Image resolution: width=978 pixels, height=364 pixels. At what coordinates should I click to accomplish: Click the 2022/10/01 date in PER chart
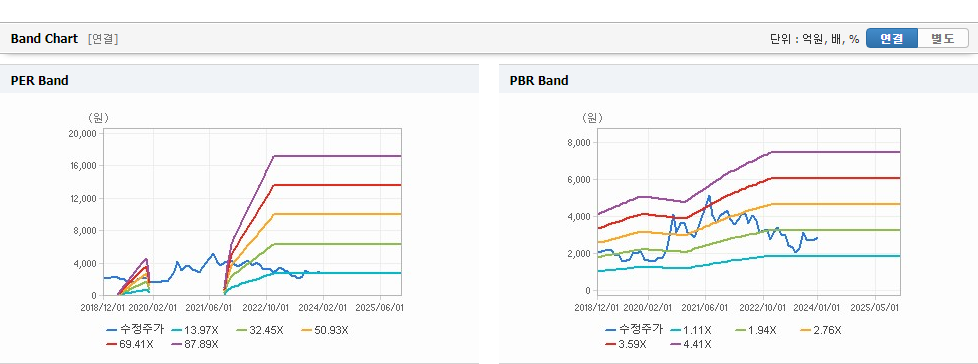[x=266, y=307]
